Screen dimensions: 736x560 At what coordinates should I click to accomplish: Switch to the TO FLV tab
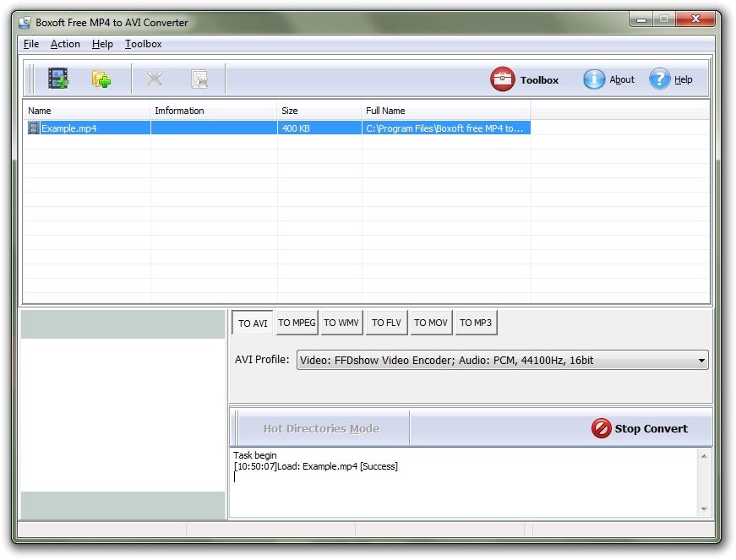[x=386, y=323]
